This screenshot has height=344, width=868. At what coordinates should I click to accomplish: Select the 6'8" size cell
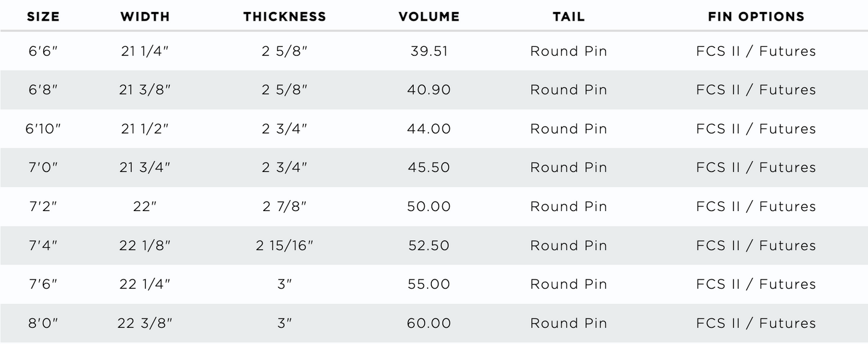(x=43, y=90)
